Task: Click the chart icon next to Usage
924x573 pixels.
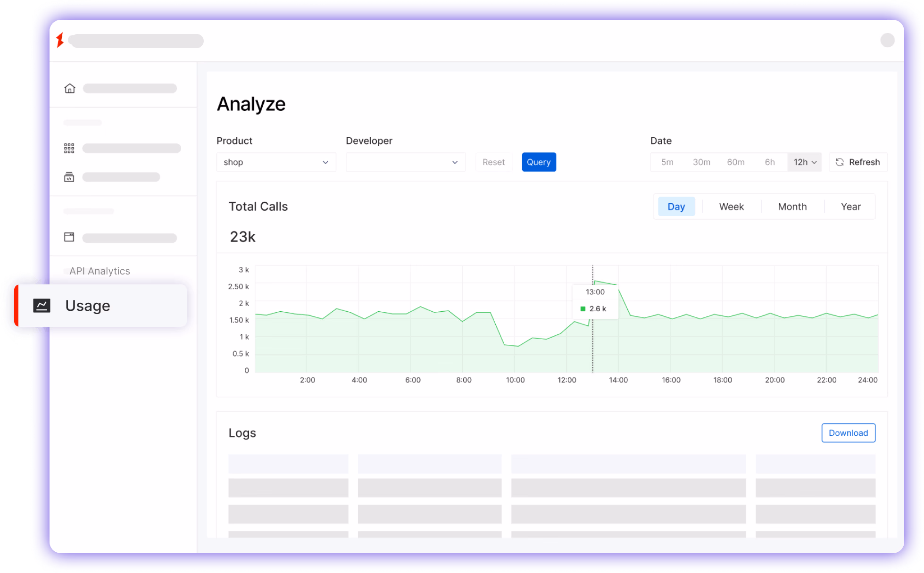Action: click(42, 305)
